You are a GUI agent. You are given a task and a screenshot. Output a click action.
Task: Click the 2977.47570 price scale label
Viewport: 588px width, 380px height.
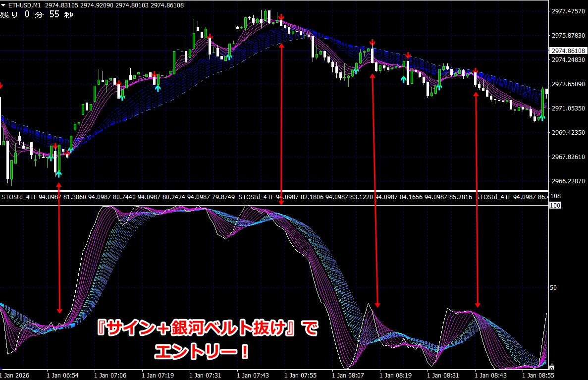point(568,11)
